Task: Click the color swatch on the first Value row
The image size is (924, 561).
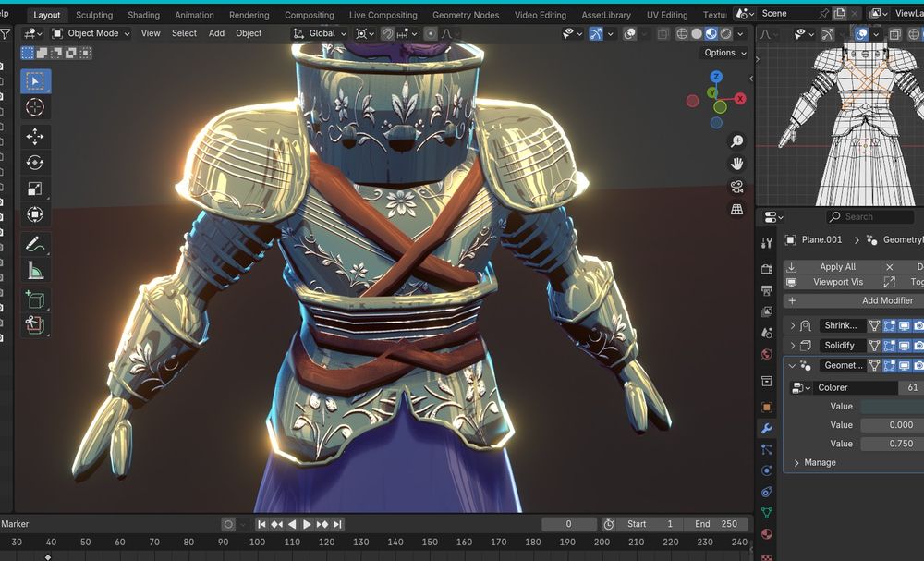Action: click(893, 406)
